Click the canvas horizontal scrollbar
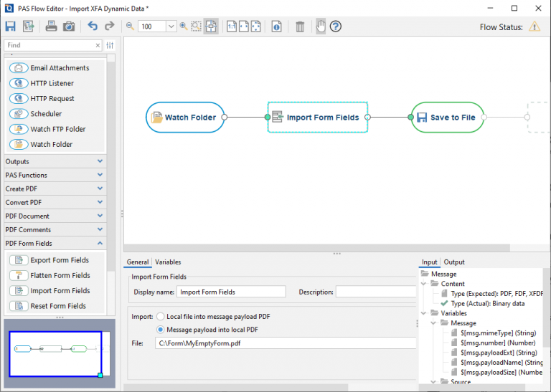551x392 pixels. click(x=317, y=248)
